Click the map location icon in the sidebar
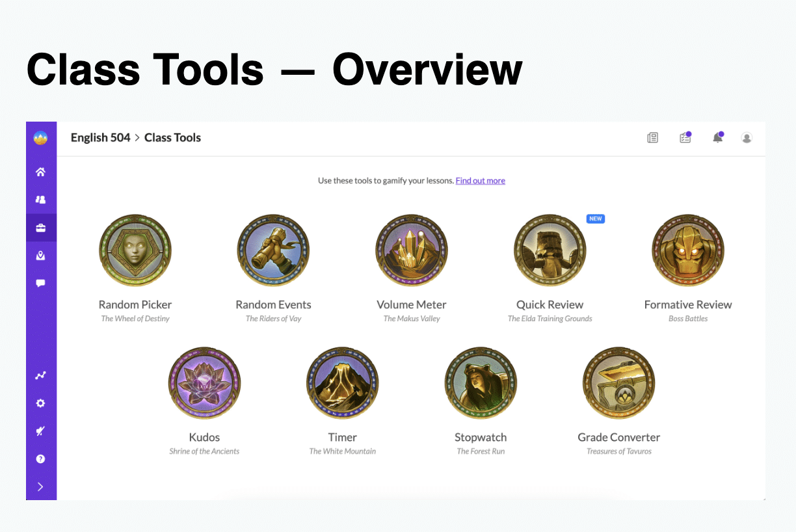Screen dimensions: 796x532 click(41, 255)
